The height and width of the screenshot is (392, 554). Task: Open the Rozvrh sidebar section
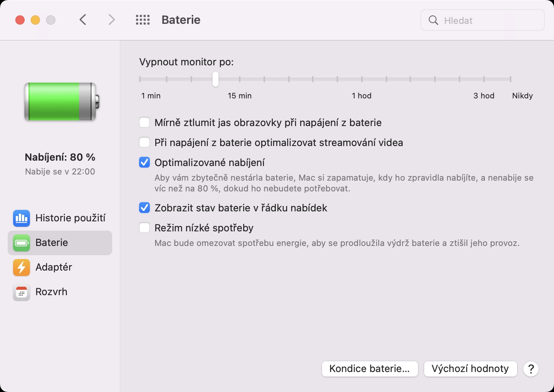click(x=51, y=292)
